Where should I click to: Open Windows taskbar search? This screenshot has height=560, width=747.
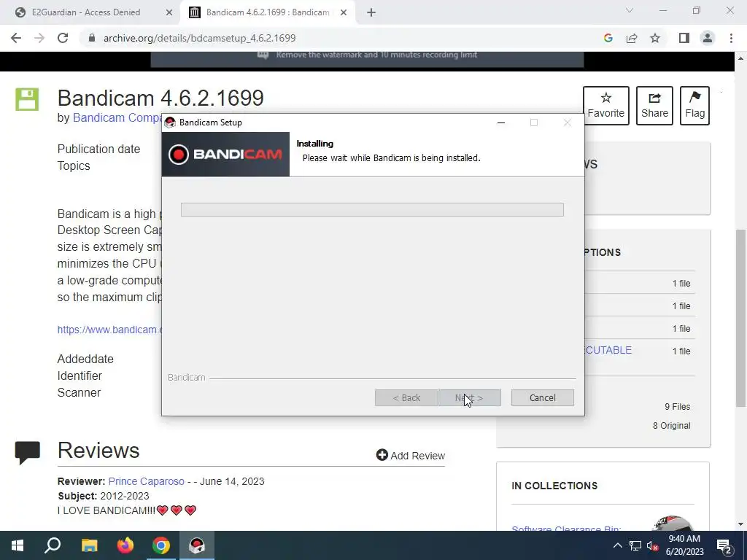click(53, 545)
